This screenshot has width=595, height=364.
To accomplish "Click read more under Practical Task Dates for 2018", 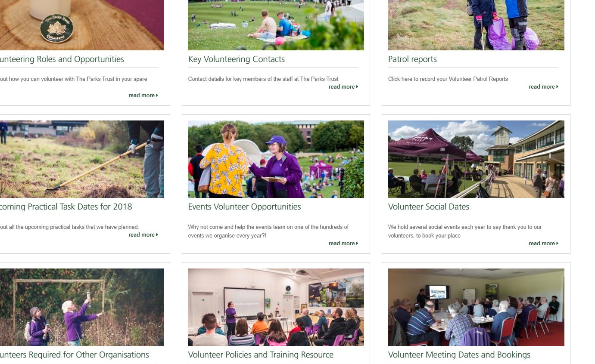I will (x=143, y=235).
